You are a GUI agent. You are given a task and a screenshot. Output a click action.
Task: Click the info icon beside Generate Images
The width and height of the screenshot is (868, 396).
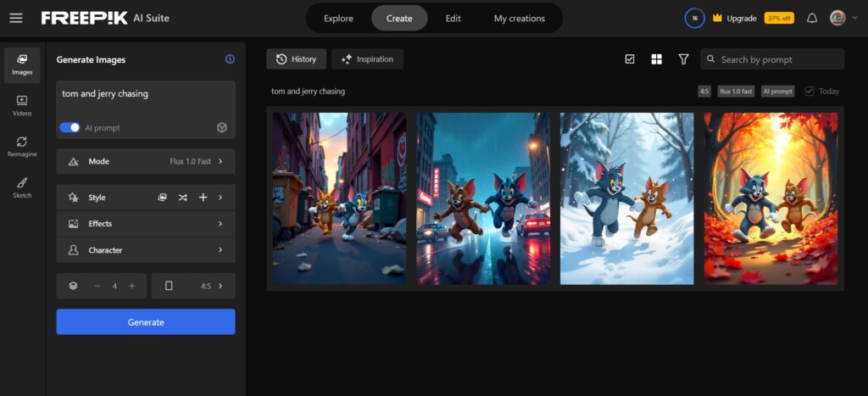coord(230,59)
